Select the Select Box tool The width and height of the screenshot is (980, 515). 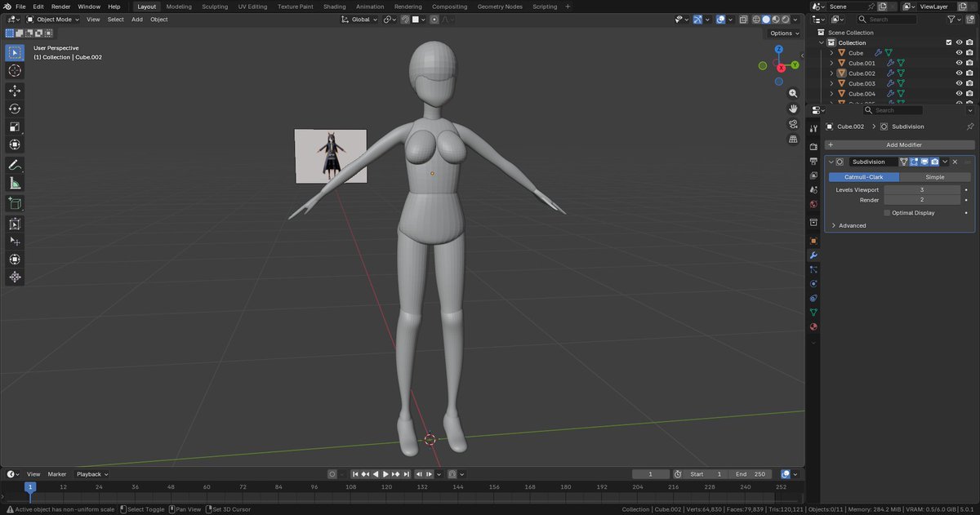[x=15, y=52]
